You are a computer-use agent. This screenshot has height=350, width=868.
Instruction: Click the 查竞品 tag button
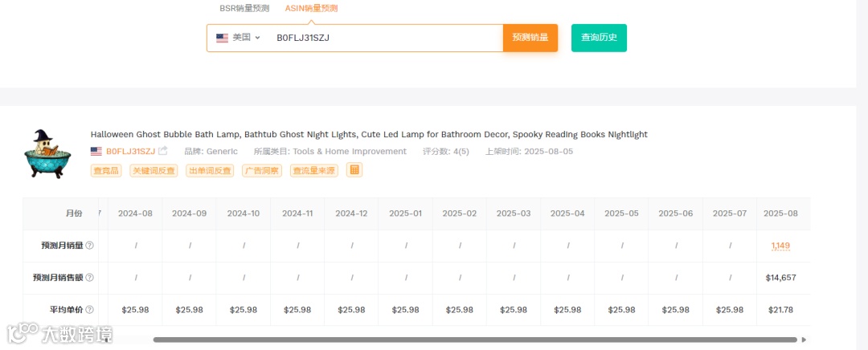pyautogui.click(x=106, y=171)
